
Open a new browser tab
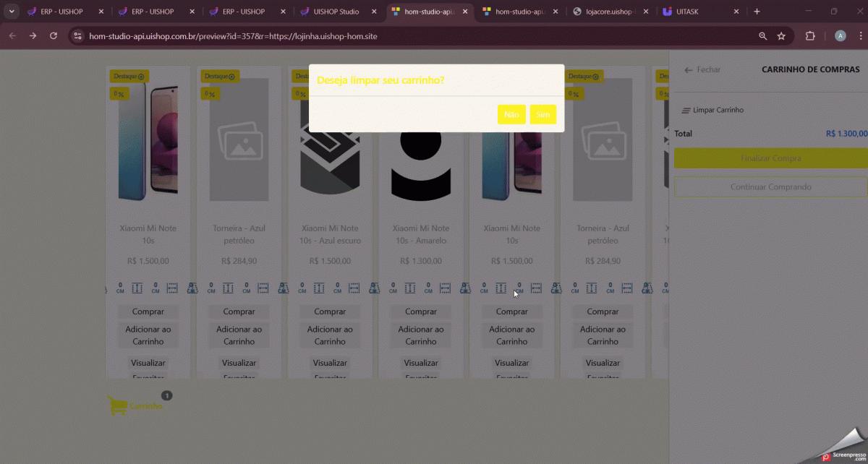pyautogui.click(x=757, y=12)
